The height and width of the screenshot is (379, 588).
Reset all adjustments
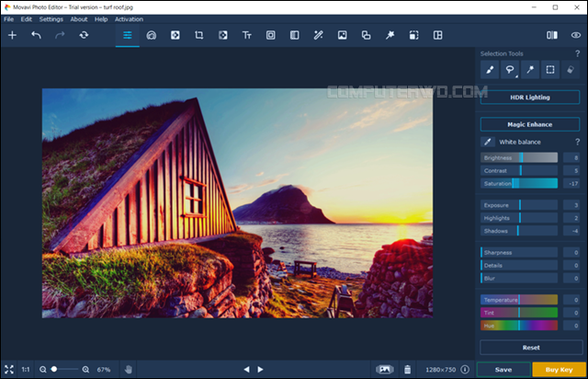pyautogui.click(x=531, y=348)
